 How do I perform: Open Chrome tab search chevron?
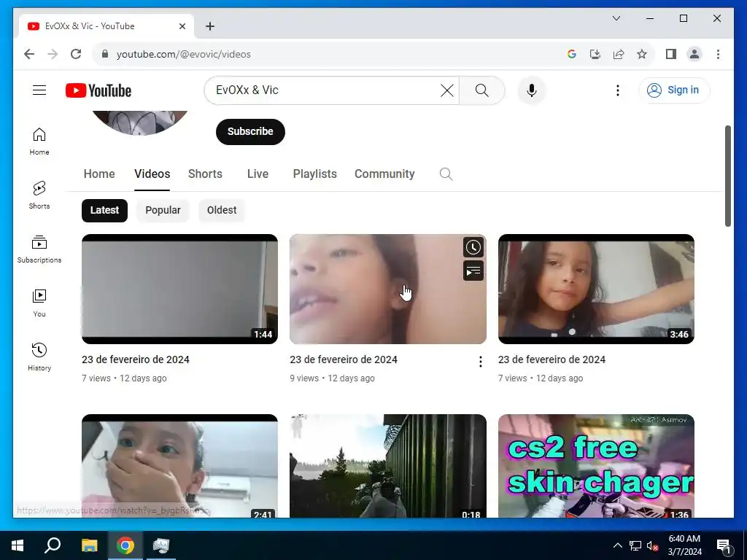616,18
